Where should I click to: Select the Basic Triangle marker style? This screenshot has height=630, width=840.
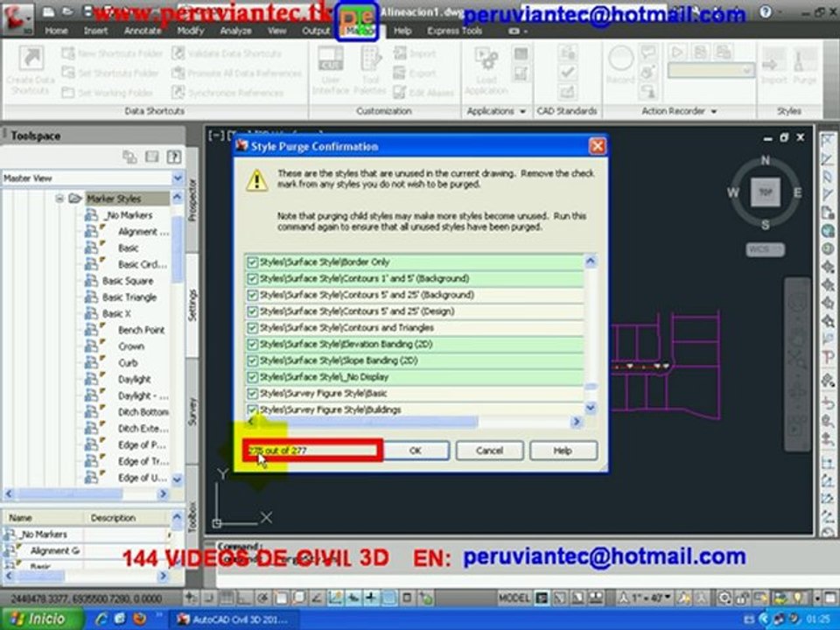click(129, 297)
